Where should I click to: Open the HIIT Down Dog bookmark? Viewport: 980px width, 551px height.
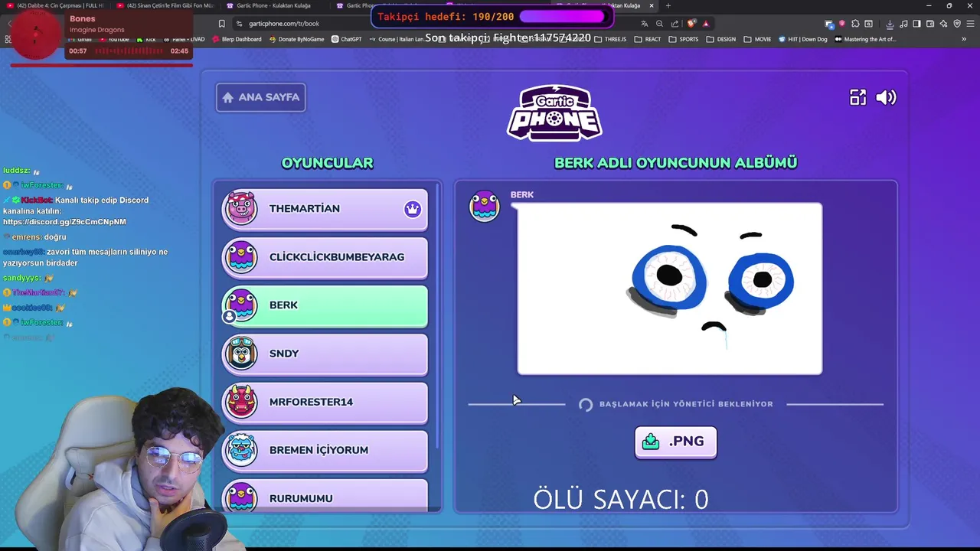coord(803,39)
